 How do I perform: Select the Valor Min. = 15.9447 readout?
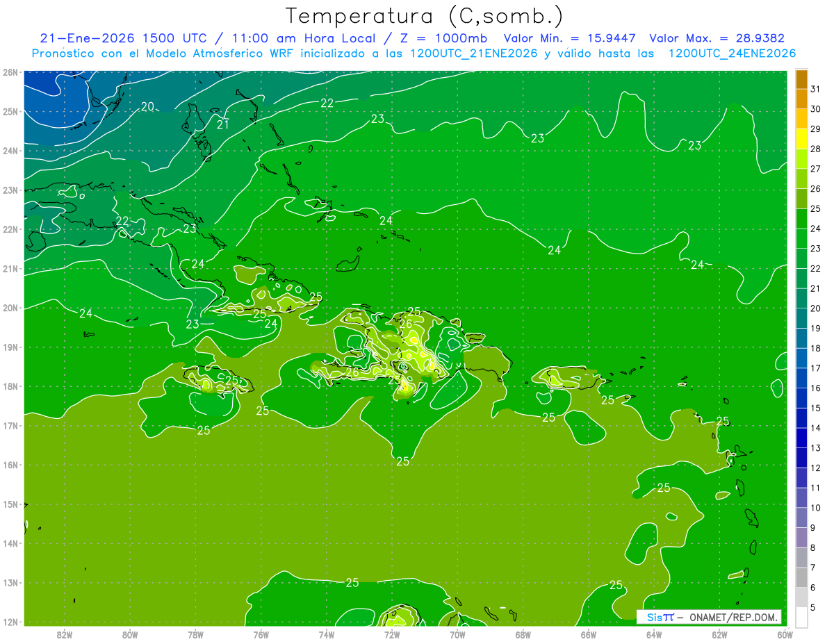click(569, 38)
